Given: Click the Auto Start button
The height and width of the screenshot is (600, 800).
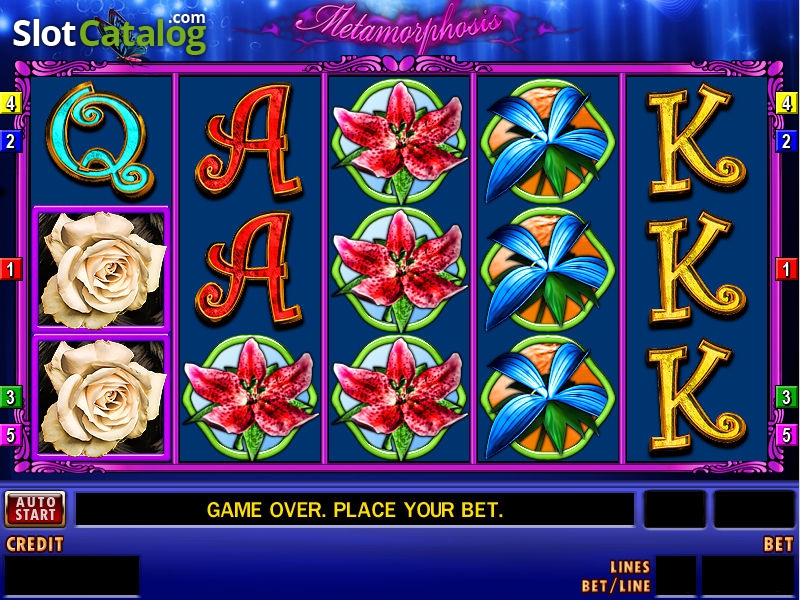Looking at the screenshot, I should 35,509.
